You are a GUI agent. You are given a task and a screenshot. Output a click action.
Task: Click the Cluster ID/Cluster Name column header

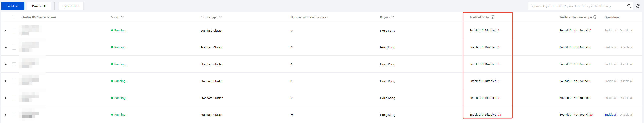tap(38, 17)
